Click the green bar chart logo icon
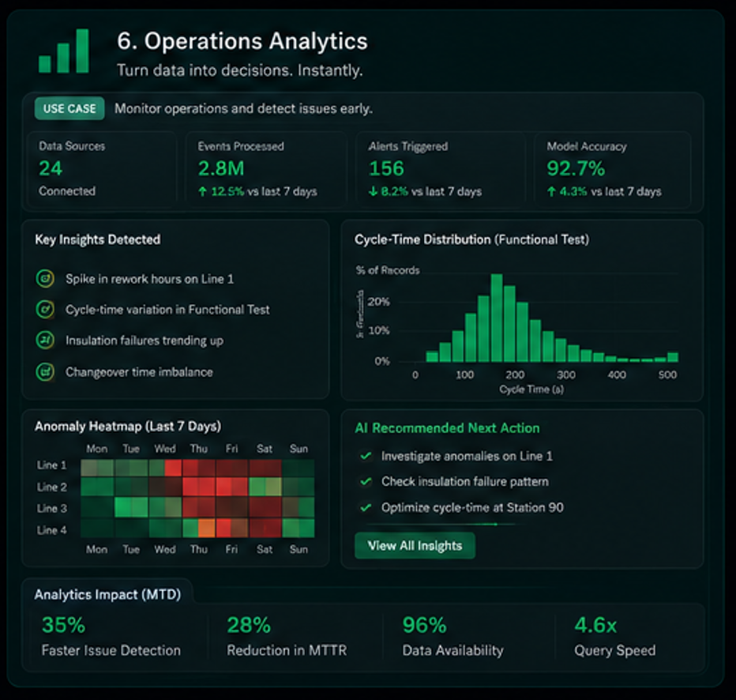The height and width of the screenshot is (700, 736). pyautogui.click(x=63, y=51)
